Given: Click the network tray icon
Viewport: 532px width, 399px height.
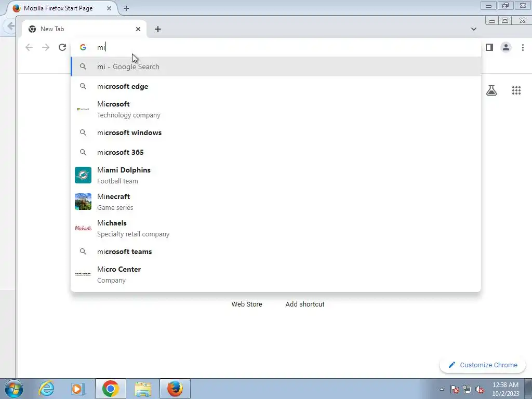Looking at the screenshot, I should click(467, 390).
